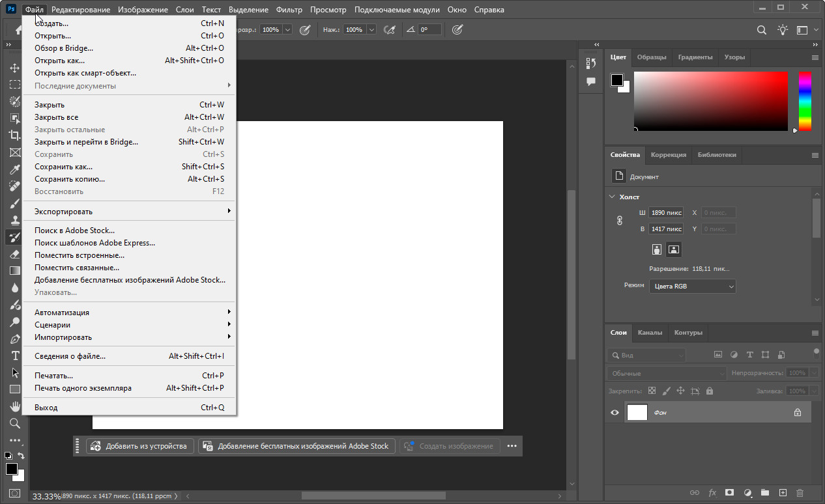
Task: Choose Сохранить как... from File menu
Action: click(64, 167)
